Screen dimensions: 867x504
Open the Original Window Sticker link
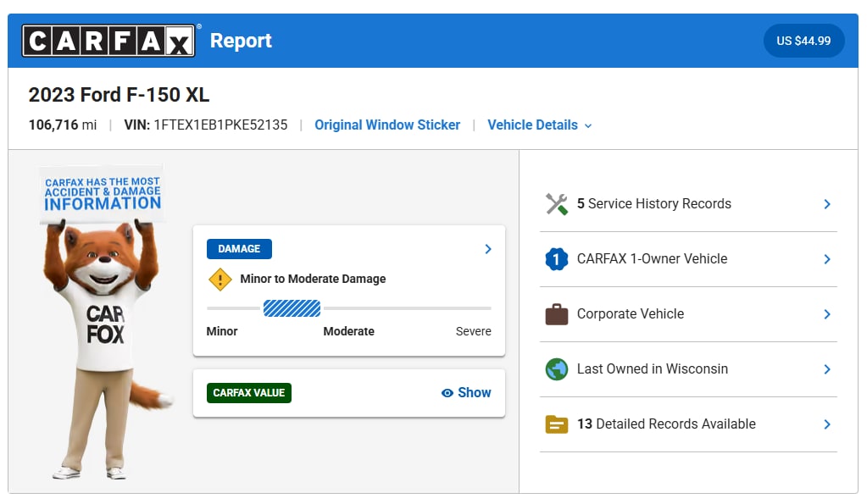point(387,125)
